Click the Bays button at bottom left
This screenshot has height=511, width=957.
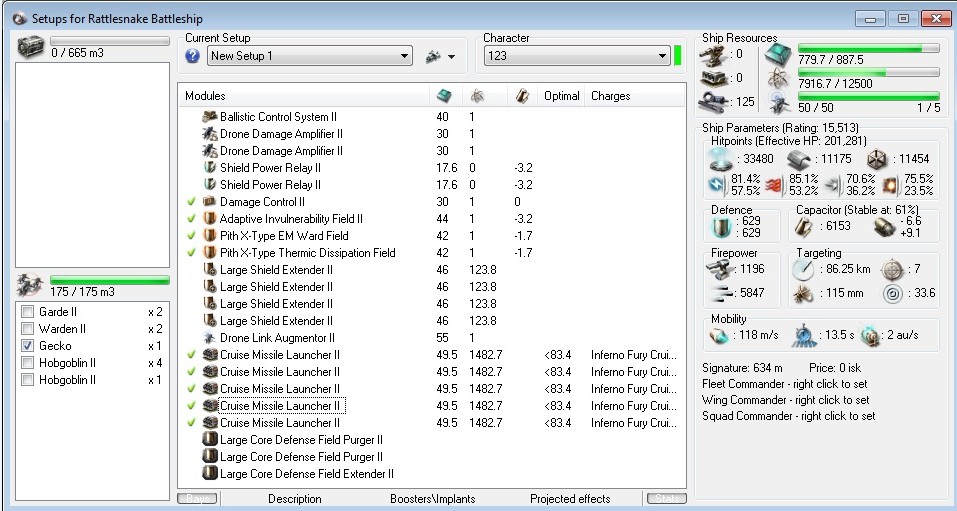(197, 499)
